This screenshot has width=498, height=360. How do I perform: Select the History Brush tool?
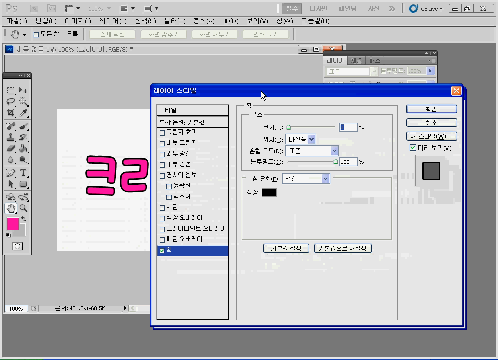pyautogui.click(x=23, y=137)
